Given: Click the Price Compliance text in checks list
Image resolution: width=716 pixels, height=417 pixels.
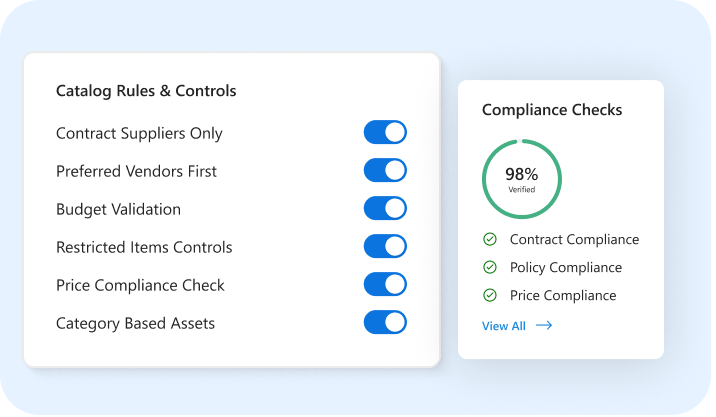Looking at the screenshot, I should [563, 296].
